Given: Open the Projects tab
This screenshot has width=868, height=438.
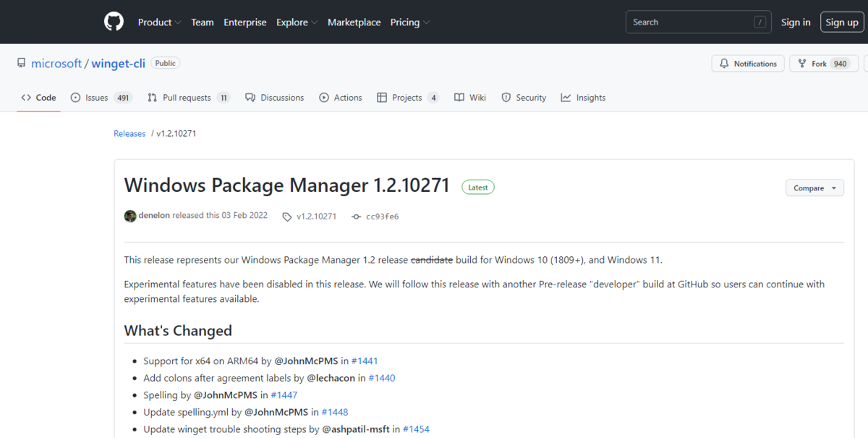Looking at the screenshot, I should [408, 98].
